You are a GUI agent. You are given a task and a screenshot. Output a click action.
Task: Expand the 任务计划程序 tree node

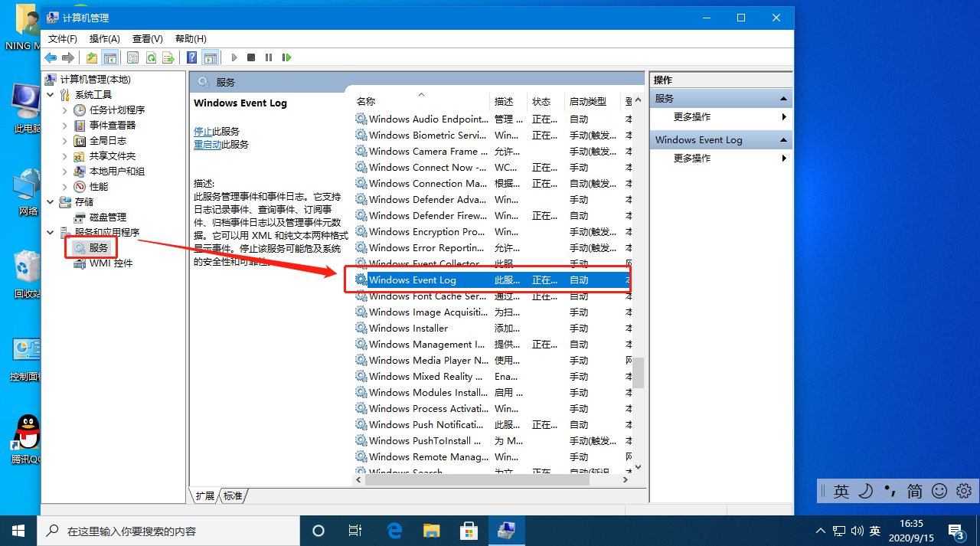[65, 110]
